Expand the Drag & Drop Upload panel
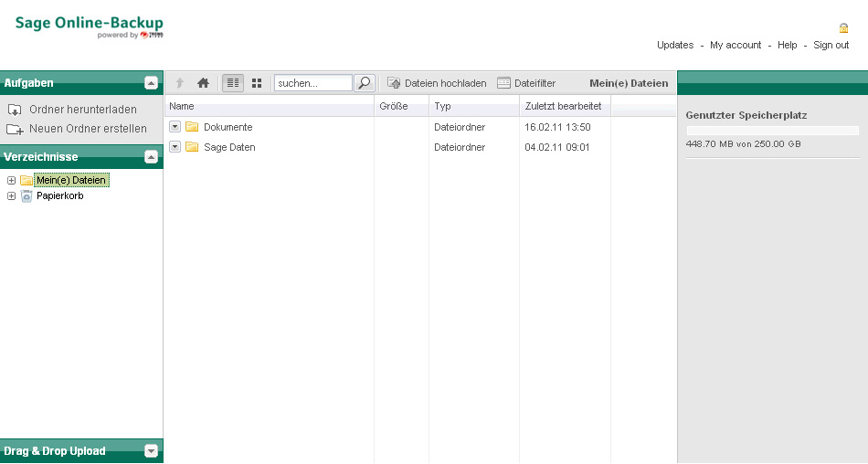Image resolution: width=868 pixels, height=464 pixels. (151, 450)
